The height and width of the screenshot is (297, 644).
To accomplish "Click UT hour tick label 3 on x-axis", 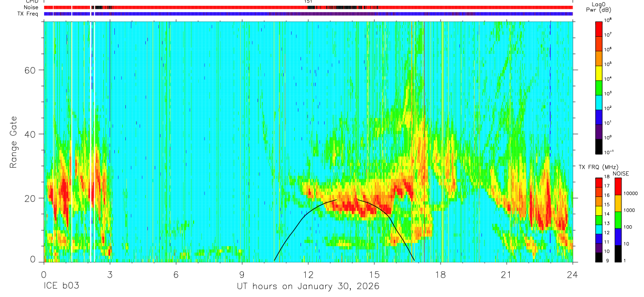I will [110, 274].
